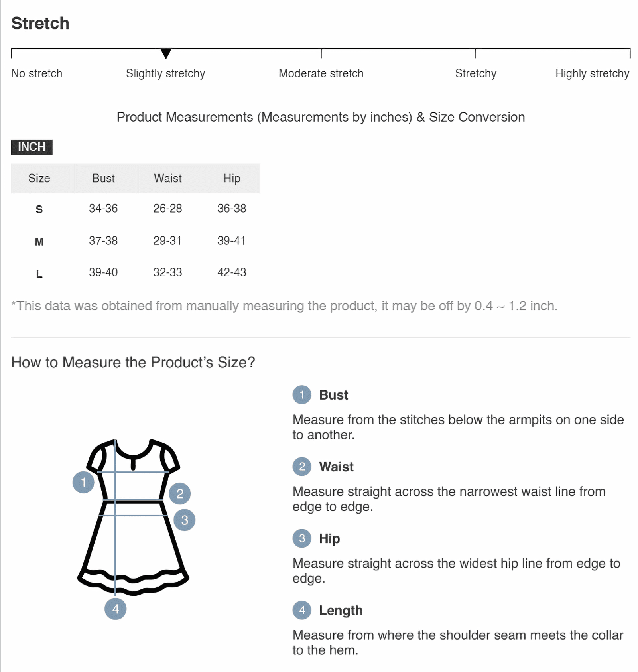Click the Highly stretchy scale label
This screenshot has height=672, width=638.
(592, 73)
